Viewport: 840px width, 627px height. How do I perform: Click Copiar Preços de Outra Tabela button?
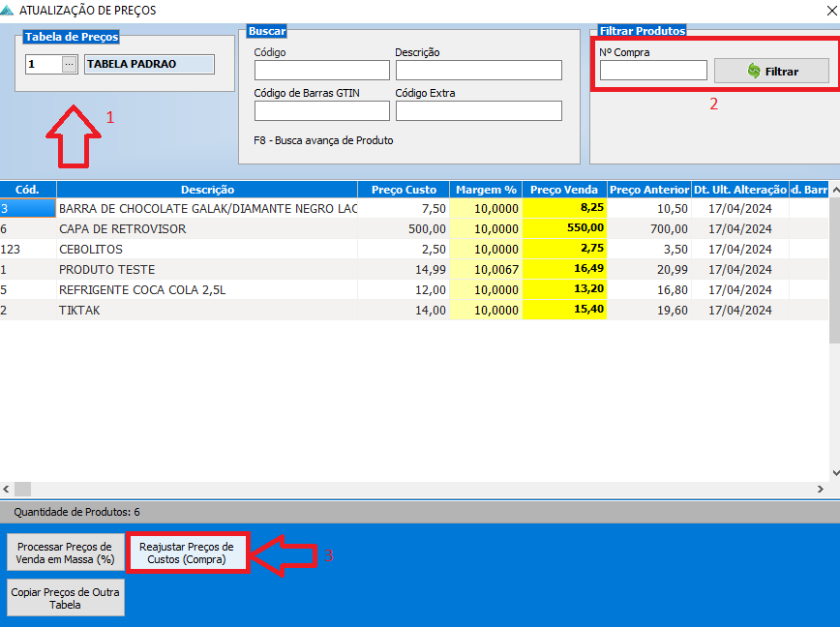pyautogui.click(x=65, y=598)
